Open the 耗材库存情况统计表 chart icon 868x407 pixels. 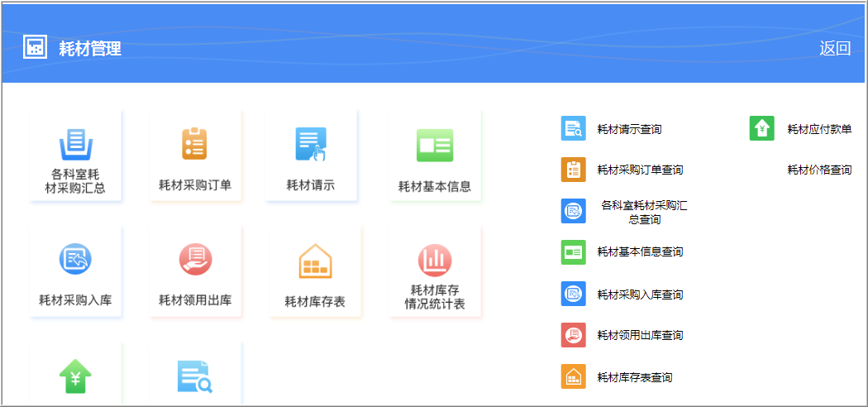(435, 261)
